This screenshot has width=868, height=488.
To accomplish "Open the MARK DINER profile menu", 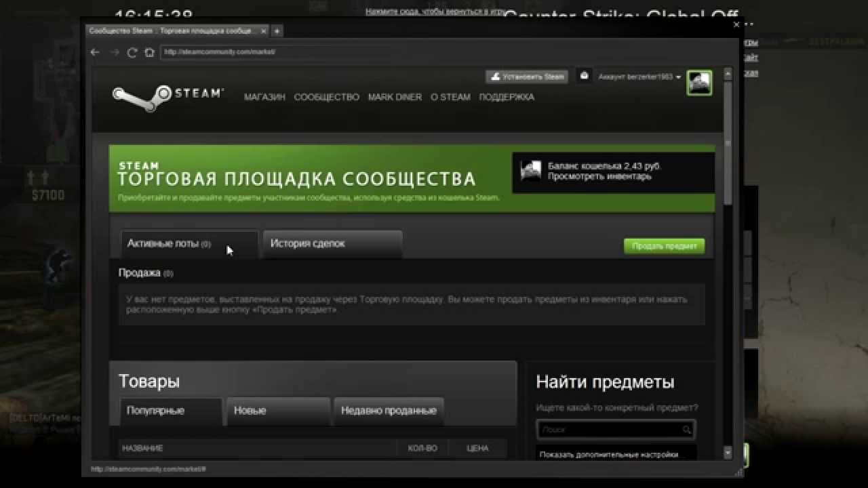I will pyautogui.click(x=395, y=97).
